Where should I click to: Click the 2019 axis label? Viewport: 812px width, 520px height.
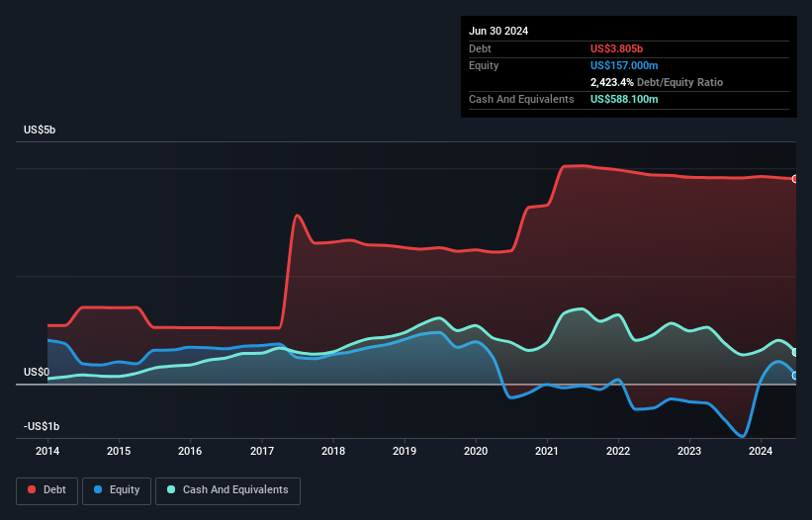click(x=405, y=451)
